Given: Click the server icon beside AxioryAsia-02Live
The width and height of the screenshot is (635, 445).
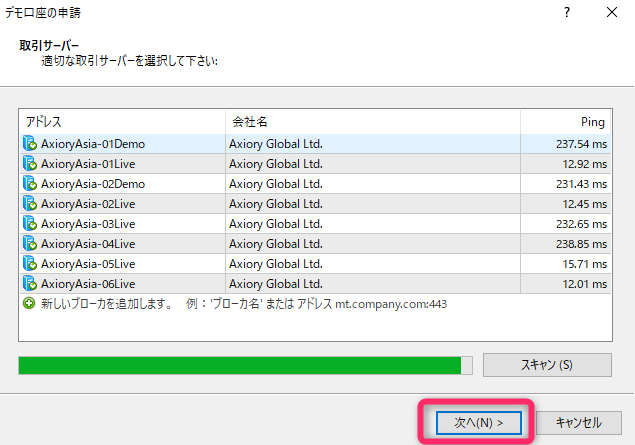Looking at the screenshot, I should [x=30, y=204].
